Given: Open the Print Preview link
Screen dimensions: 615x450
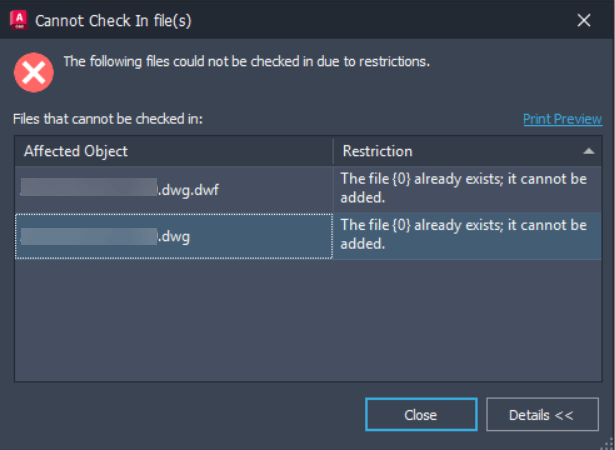Looking at the screenshot, I should click(562, 119).
